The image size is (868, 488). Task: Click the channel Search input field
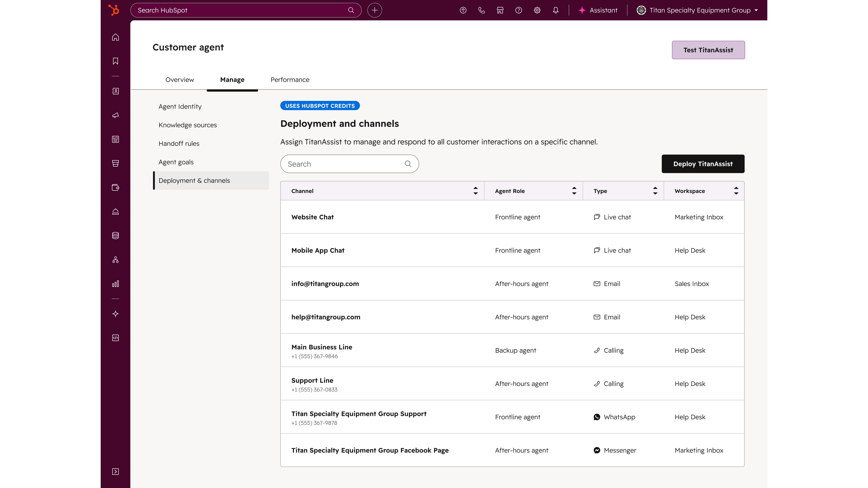[350, 164]
